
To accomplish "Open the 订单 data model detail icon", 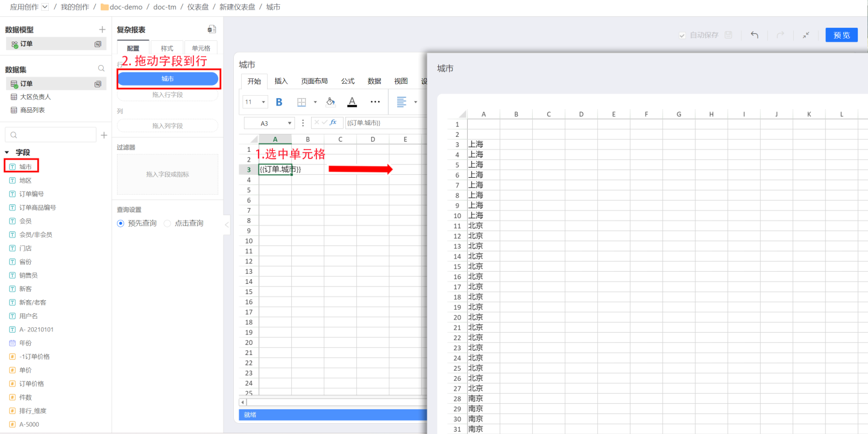I will [98, 44].
